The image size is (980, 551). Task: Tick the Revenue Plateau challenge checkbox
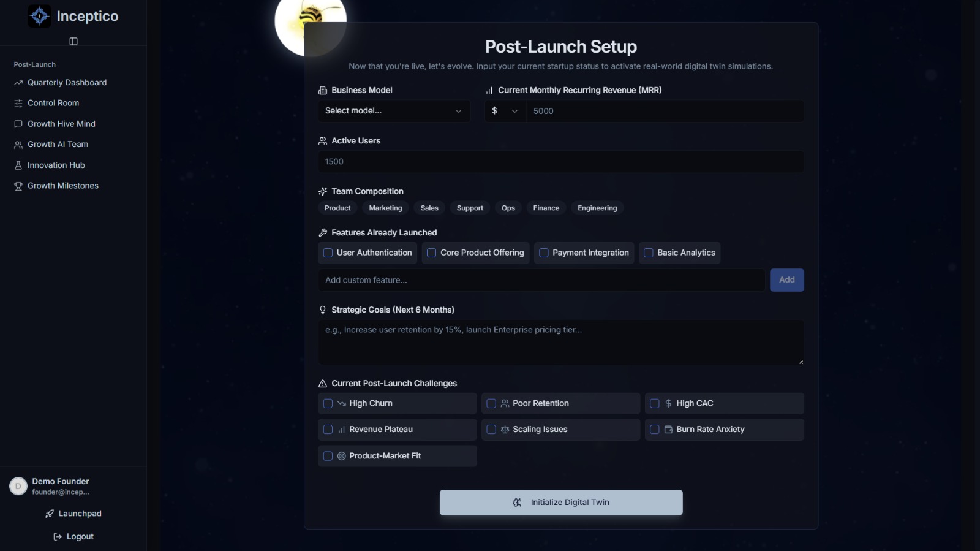click(328, 430)
